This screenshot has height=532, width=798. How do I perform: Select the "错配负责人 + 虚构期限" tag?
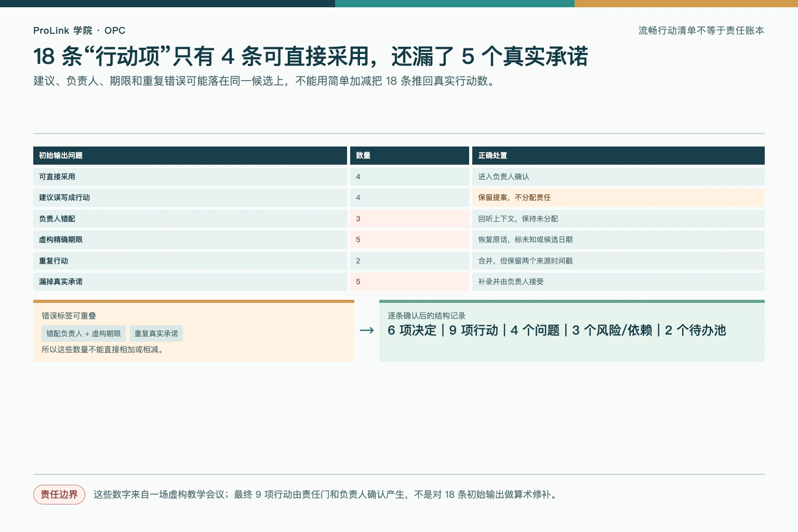click(x=84, y=334)
